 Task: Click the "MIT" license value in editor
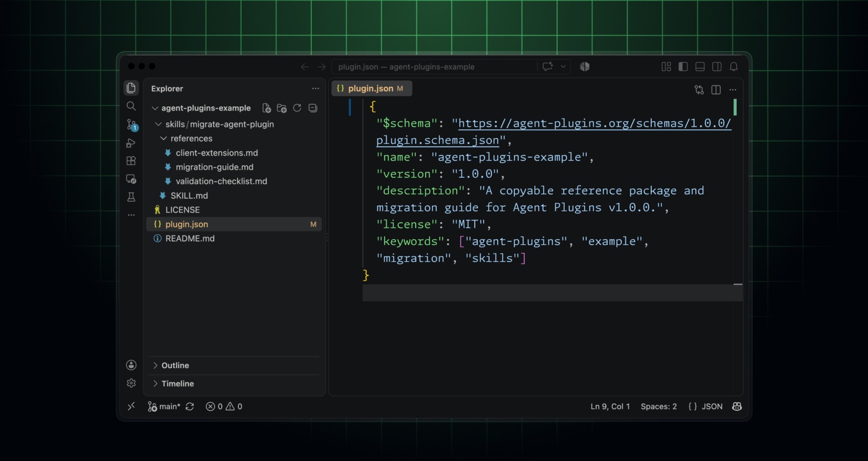(x=468, y=225)
